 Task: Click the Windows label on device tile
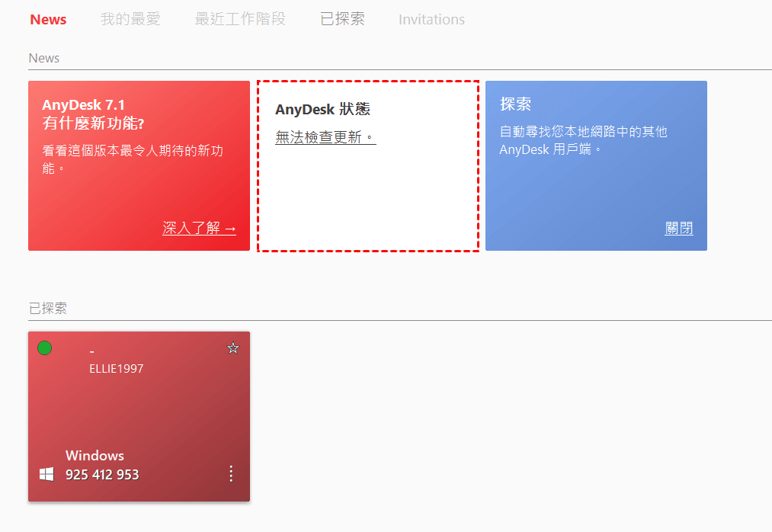(94, 456)
